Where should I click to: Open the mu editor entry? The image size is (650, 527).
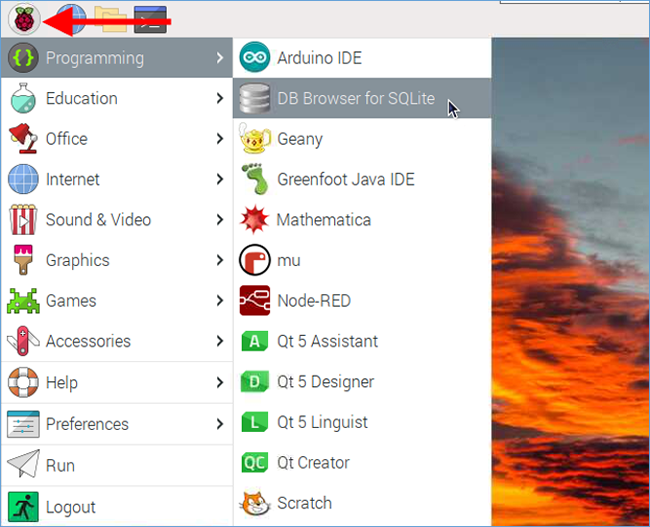point(362,260)
